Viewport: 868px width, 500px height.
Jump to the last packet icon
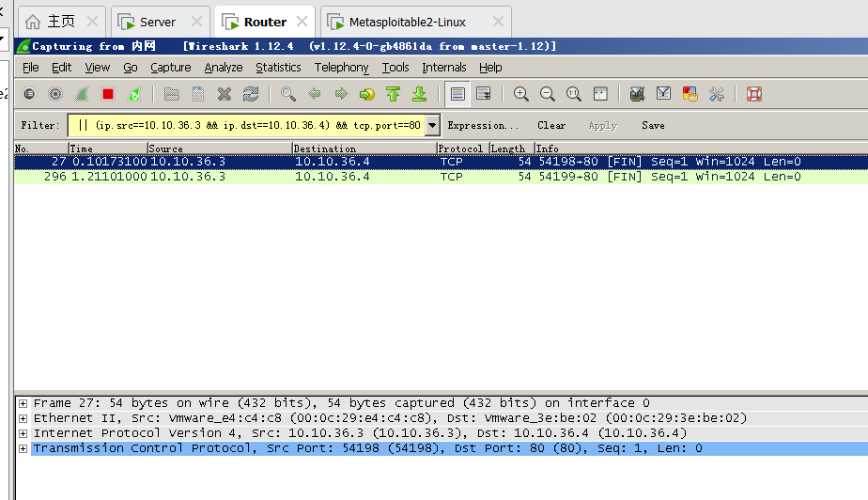(x=420, y=94)
